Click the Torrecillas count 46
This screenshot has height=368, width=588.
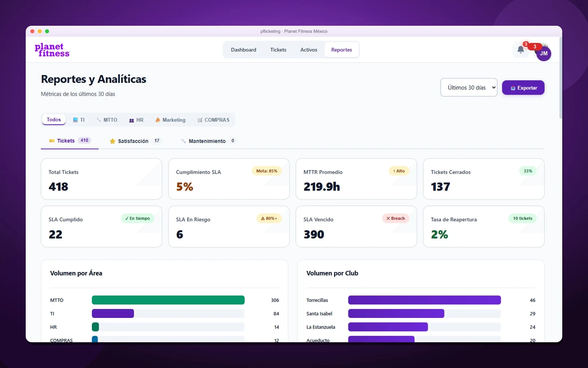tap(533, 300)
